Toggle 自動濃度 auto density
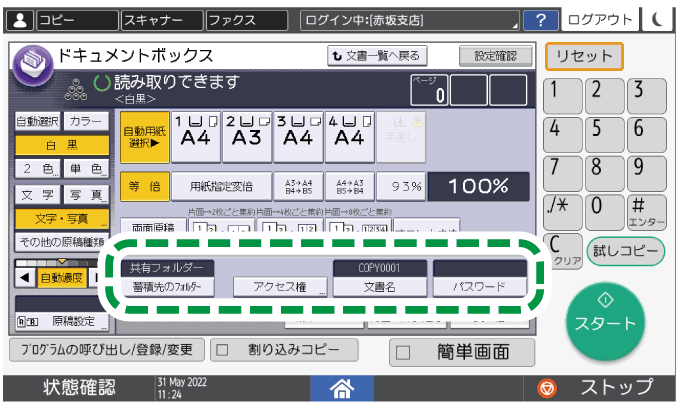This screenshot has width=679, height=404. 62,278
